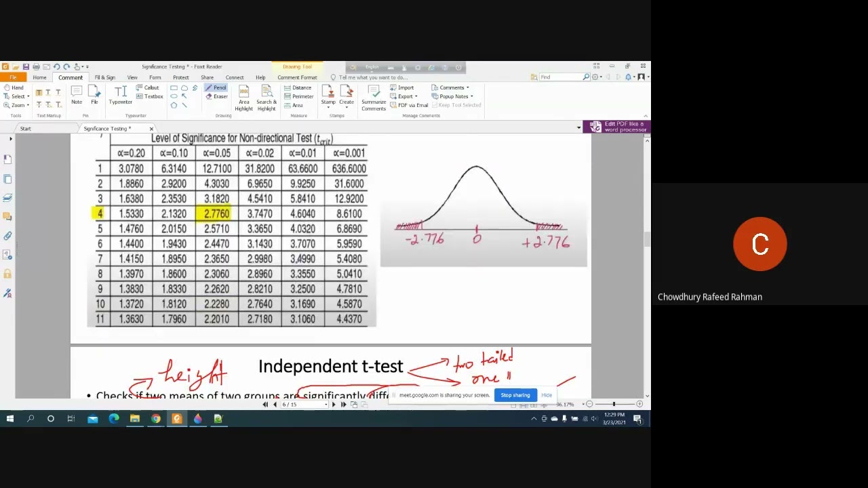Select the Eraser tool
The height and width of the screenshot is (488, 868).
(x=216, y=96)
